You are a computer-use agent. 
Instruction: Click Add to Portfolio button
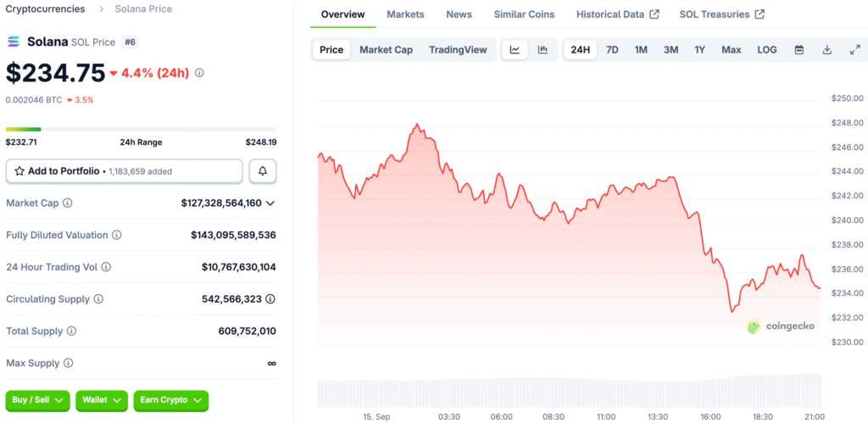point(124,171)
